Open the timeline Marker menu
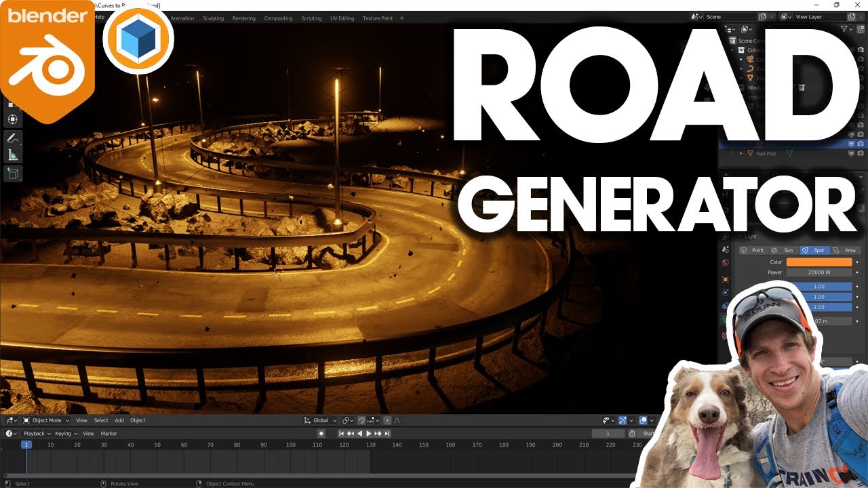The image size is (868, 488). [x=108, y=433]
